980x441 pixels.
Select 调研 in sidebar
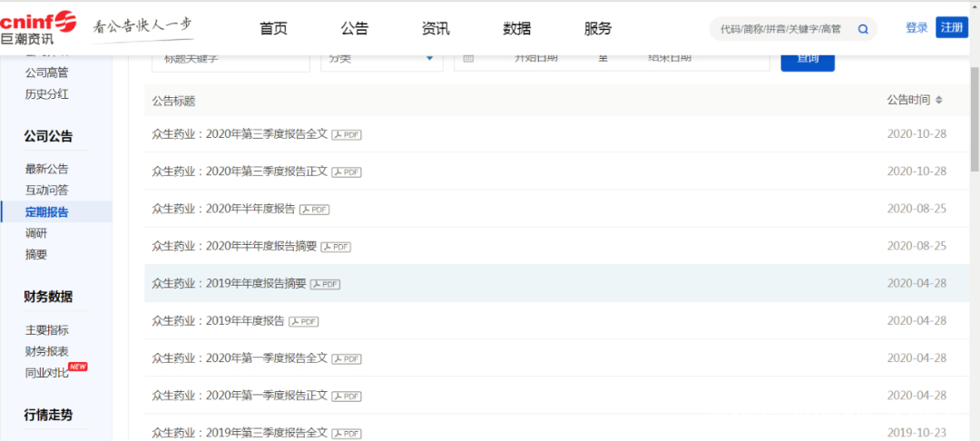click(36, 233)
